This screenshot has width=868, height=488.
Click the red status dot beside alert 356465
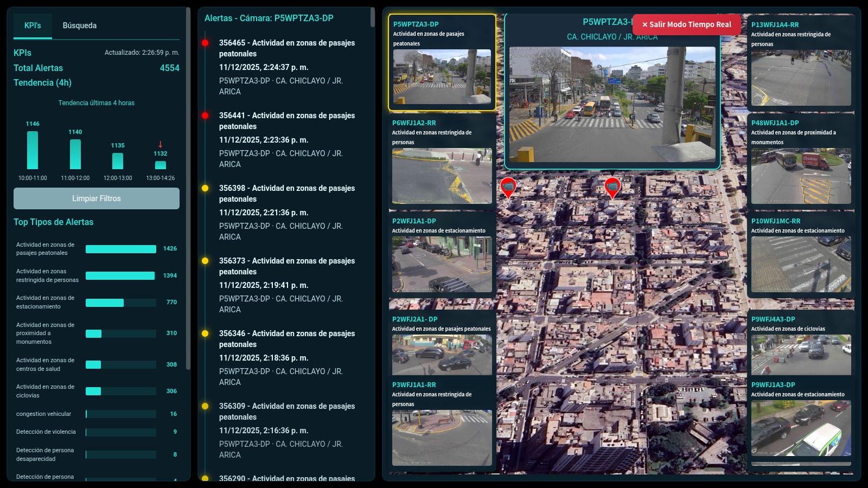point(205,43)
